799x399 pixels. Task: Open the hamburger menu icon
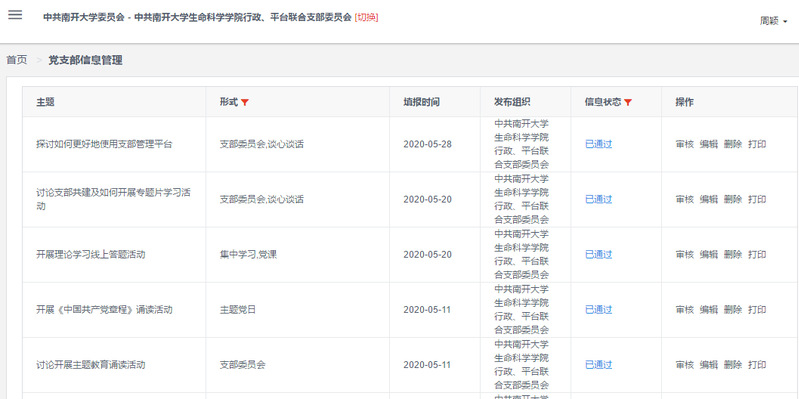coord(15,15)
